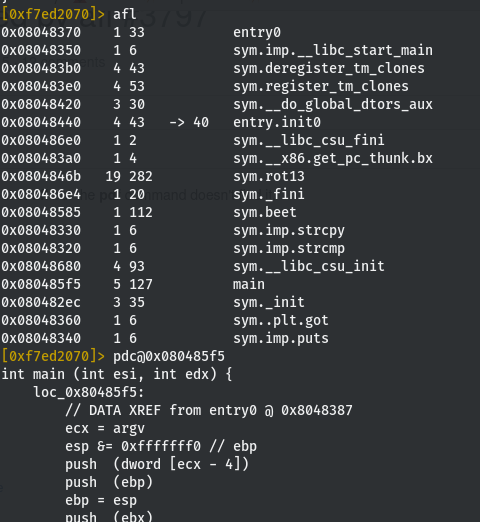Image resolution: width=480 pixels, height=522 pixels.
Task: Click the loc_0x80485f5 label
Action: point(89,392)
